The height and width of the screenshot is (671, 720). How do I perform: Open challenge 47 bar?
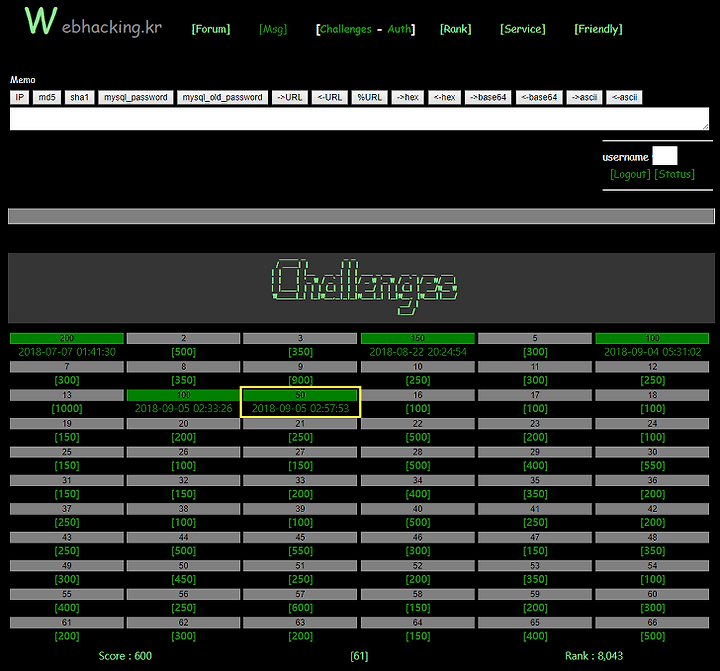click(x=535, y=538)
